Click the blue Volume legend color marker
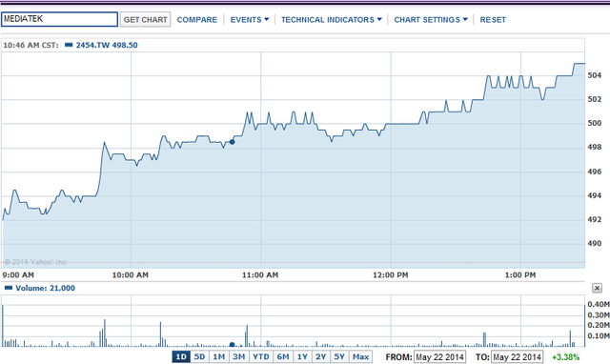This screenshot has height=364, width=610. (x=9, y=288)
